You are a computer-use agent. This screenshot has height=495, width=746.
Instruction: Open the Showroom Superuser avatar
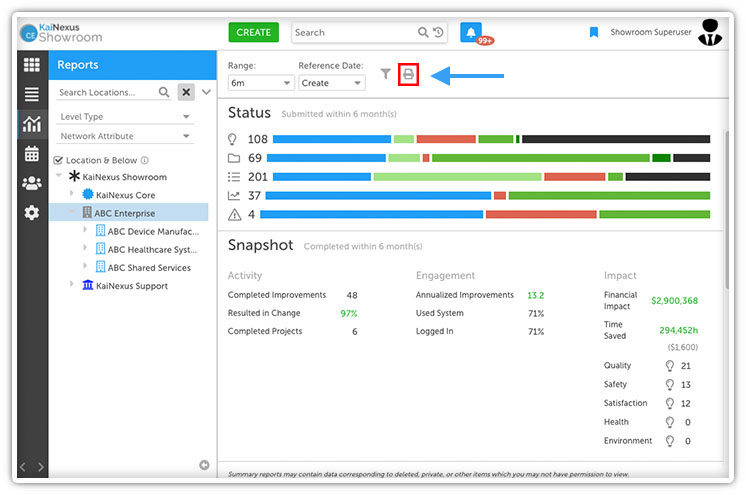[710, 32]
